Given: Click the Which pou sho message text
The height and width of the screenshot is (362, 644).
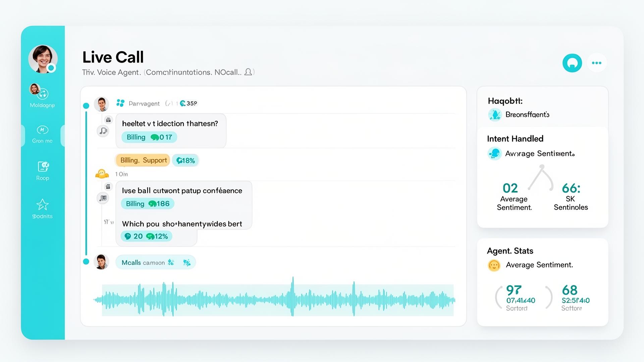Looking at the screenshot, I should 182,224.
